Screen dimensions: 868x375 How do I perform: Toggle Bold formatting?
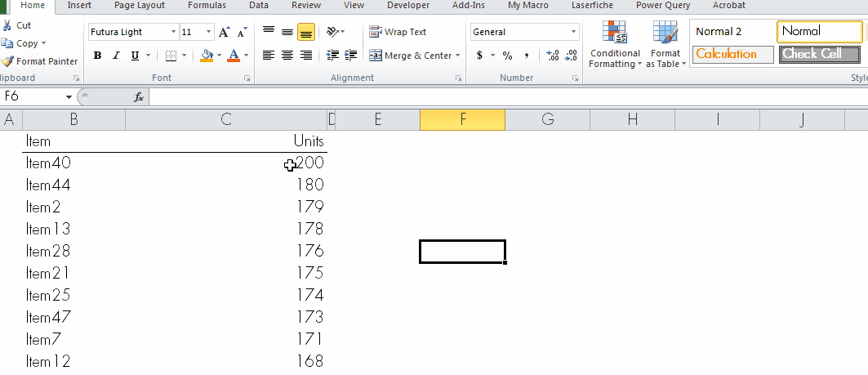pyautogui.click(x=98, y=56)
